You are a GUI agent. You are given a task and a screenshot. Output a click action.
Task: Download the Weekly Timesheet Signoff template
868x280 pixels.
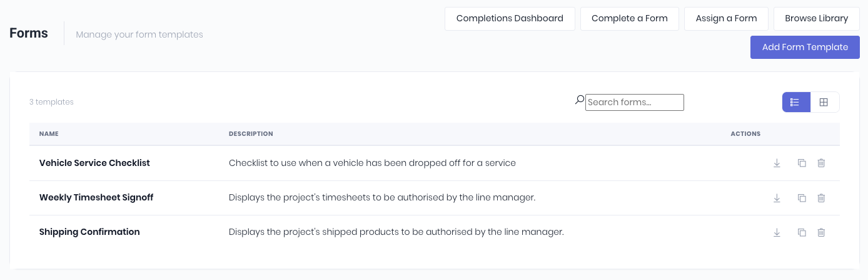pyautogui.click(x=777, y=198)
